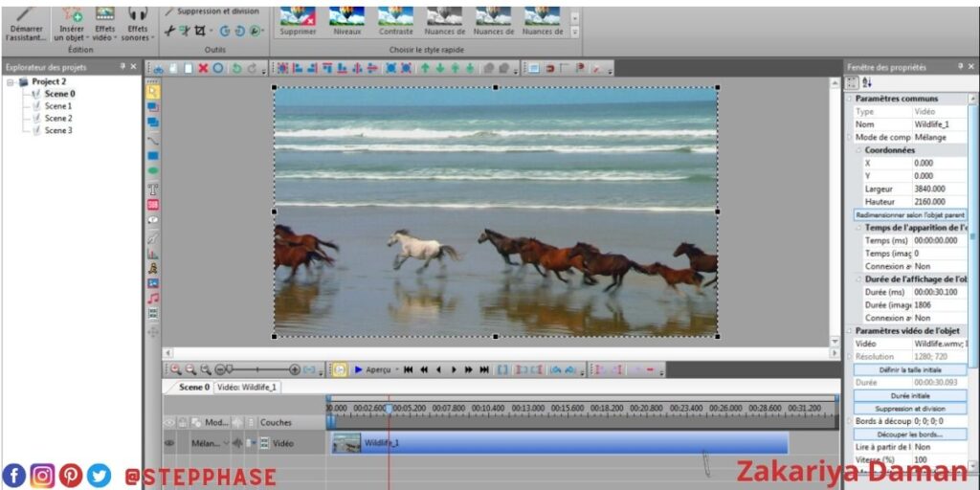The height and width of the screenshot is (490, 980).
Task: Insert a chart object
Action: coord(152,254)
